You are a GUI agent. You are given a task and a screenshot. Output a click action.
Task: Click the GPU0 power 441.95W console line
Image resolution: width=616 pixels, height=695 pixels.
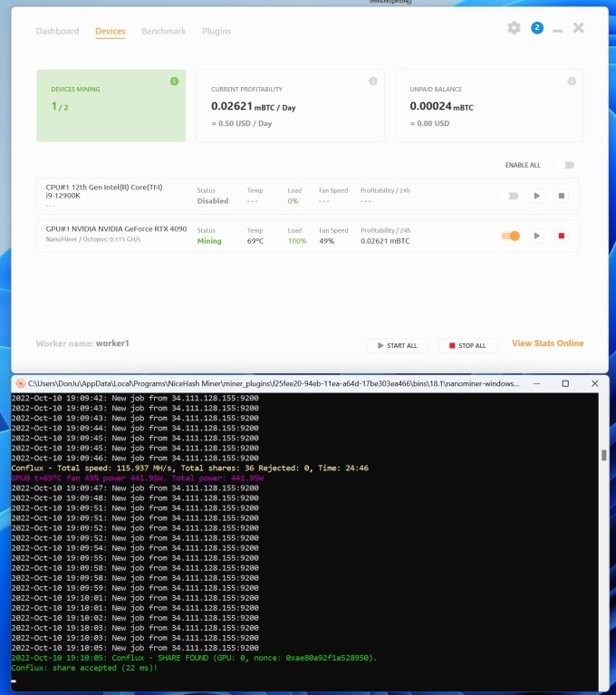coord(138,478)
